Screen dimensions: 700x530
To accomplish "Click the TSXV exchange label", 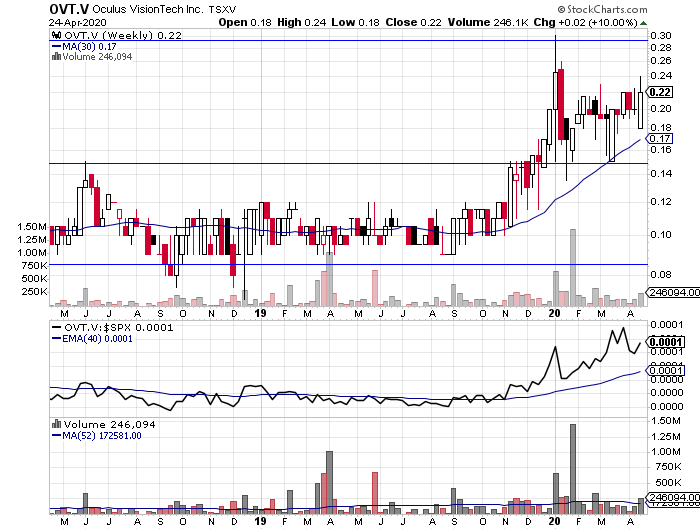I will (223, 9).
